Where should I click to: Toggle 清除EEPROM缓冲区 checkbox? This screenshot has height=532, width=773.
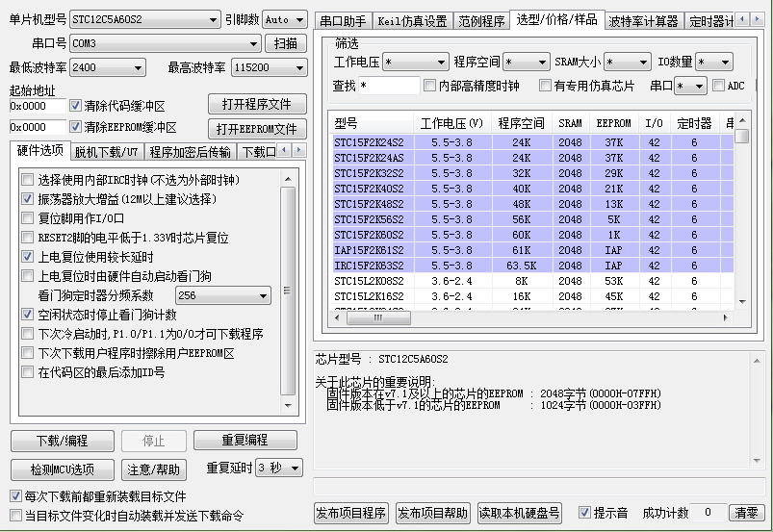(x=75, y=127)
